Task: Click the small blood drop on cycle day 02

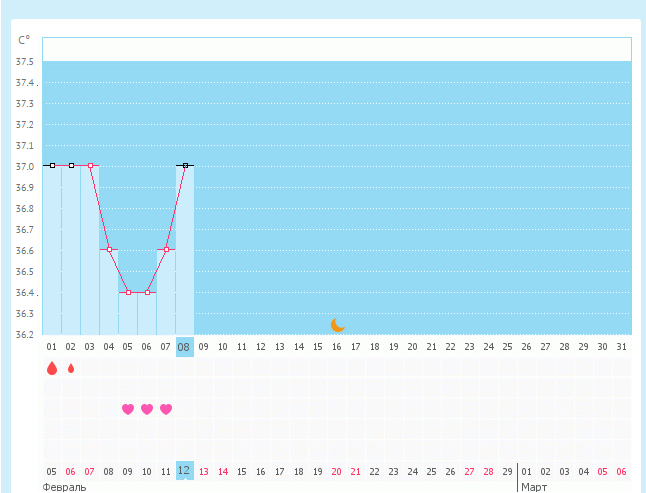Action: click(71, 368)
